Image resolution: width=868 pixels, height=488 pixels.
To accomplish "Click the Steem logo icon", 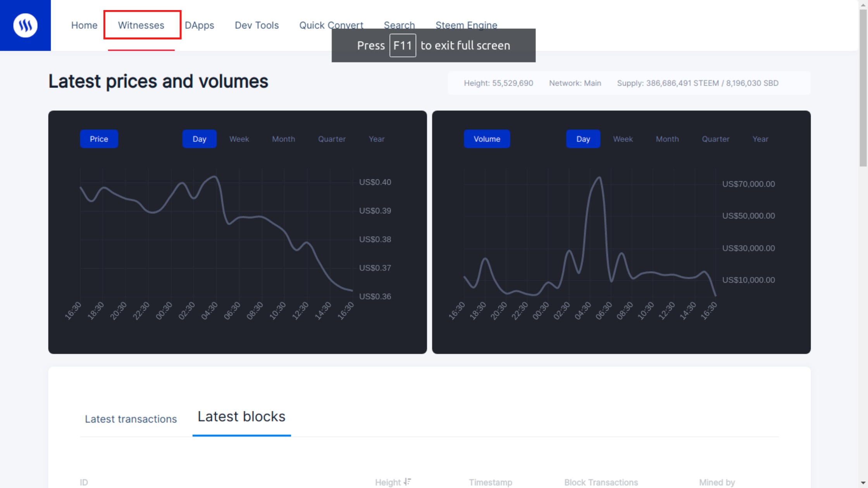I will tap(25, 25).
